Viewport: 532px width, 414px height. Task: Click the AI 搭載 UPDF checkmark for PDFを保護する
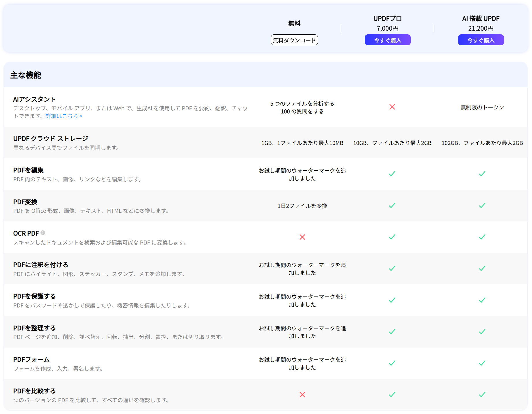pyautogui.click(x=482, y=300)
